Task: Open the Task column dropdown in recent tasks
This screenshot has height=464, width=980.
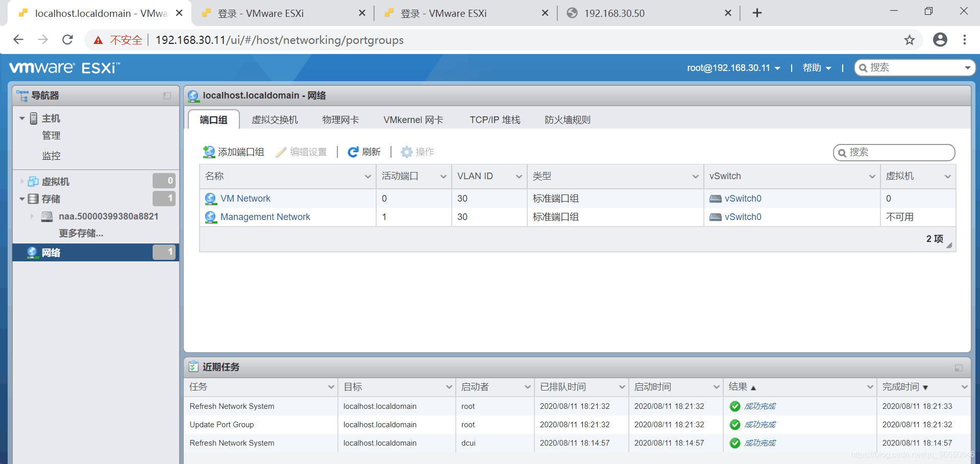Action: (331, 387)
